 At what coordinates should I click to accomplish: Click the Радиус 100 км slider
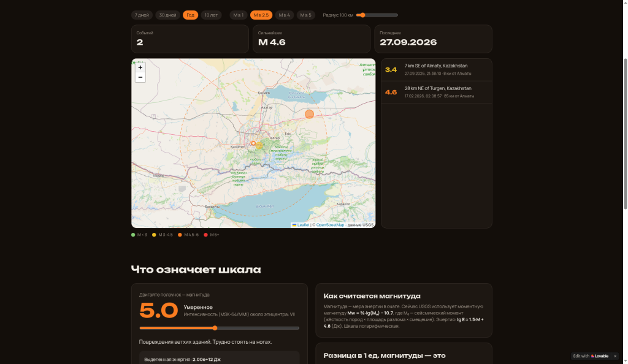pyautogui.click(x=377, y=15)
